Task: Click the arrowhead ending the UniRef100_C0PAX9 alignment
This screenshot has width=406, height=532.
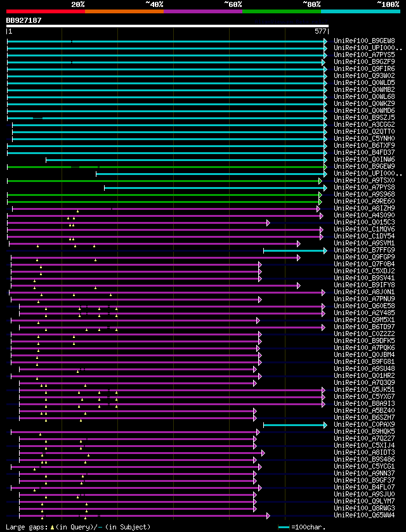Action: click(x=325, y=425)
